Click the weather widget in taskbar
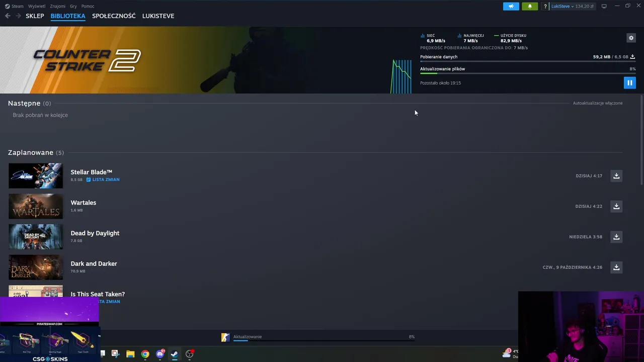This screenshot has width=644, height=362. tap(510, 353)
